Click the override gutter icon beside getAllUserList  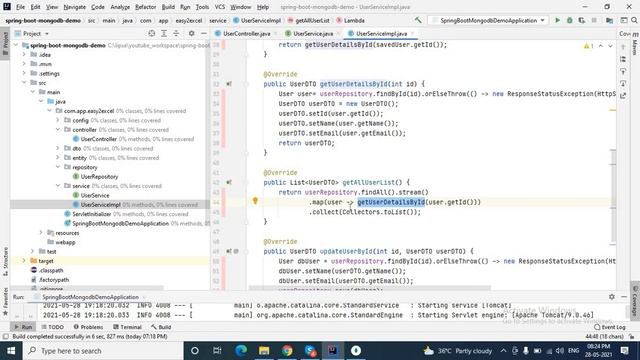pyautogui.click(x=229, y=182)
